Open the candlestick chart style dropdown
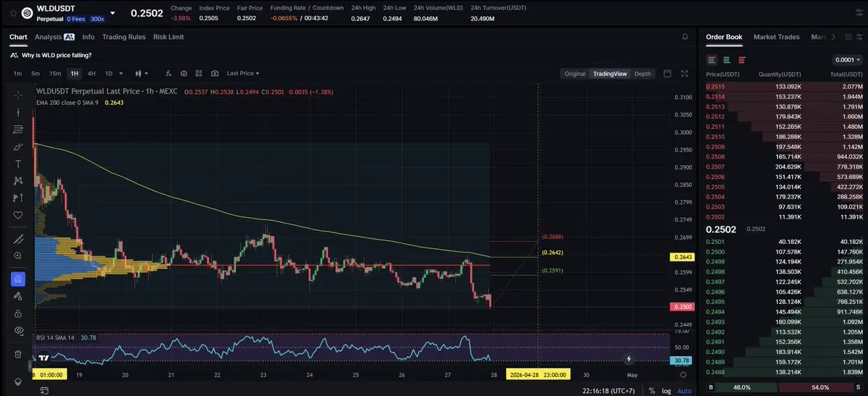The image size is (868, 396). (x=141, y=73)
